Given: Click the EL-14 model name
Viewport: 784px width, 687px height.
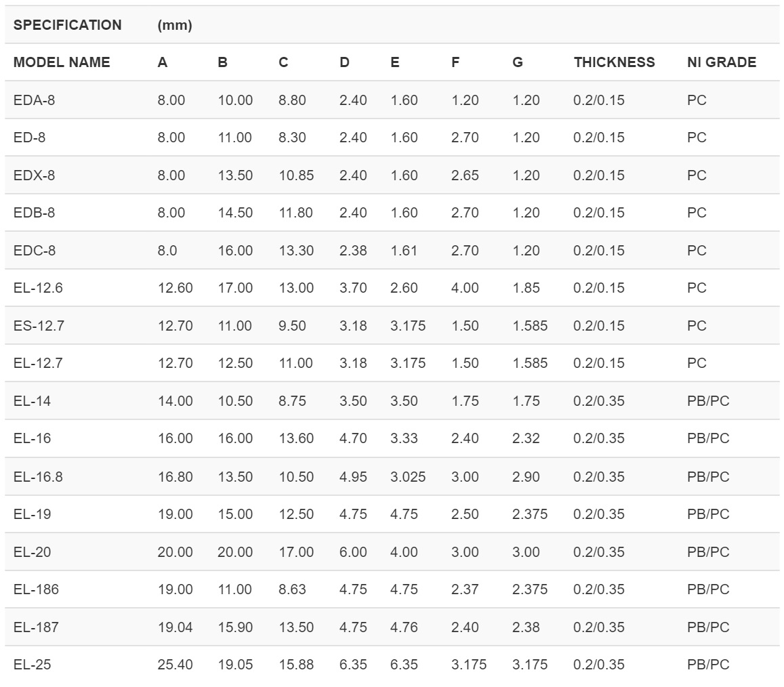Looking at the screenshot, I should tap(32, 401).
